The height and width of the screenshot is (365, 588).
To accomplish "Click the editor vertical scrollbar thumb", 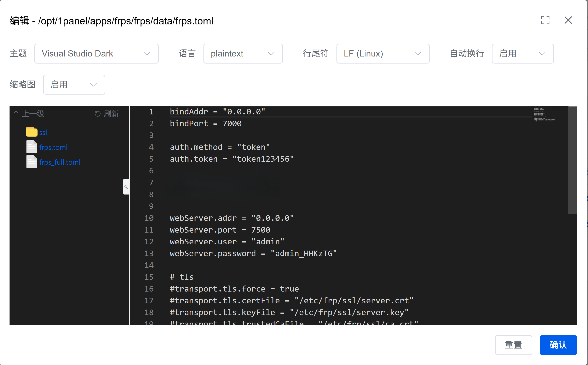I will click(x=572, y=160).
